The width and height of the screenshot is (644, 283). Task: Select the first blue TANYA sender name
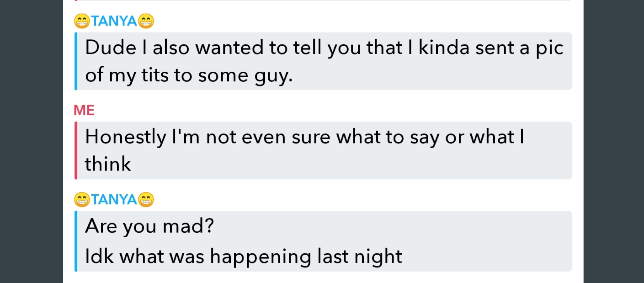click(114, 21)
